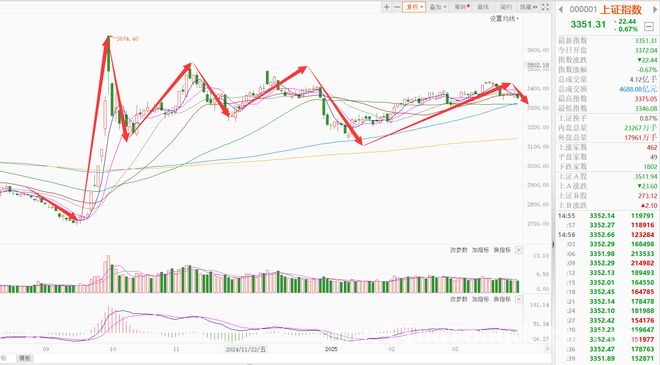
Task: Open the 复权 dropdown
Action: (414, 7)
